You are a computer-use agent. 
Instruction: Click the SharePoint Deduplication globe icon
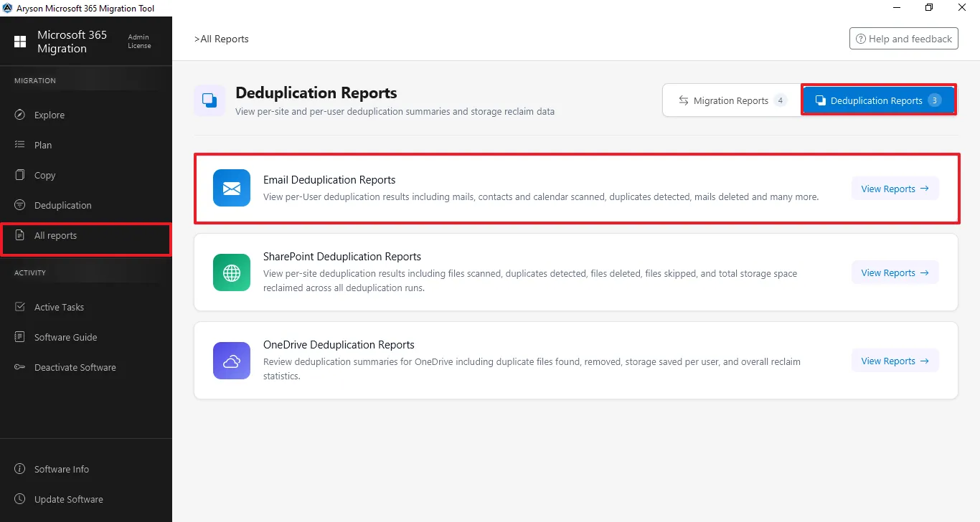click(232, 272)
